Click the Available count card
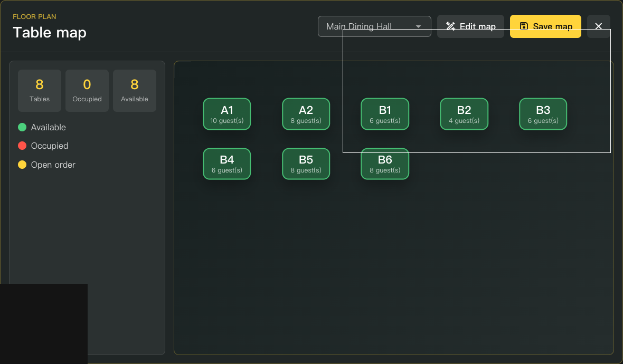This screenshot has width=623, height=364. (x=135, y=91)
